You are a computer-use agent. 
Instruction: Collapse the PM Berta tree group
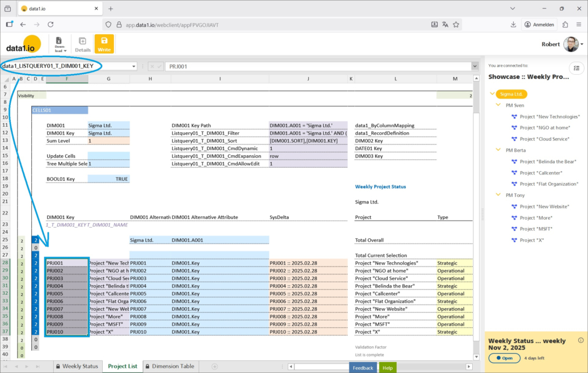point(498,150)
